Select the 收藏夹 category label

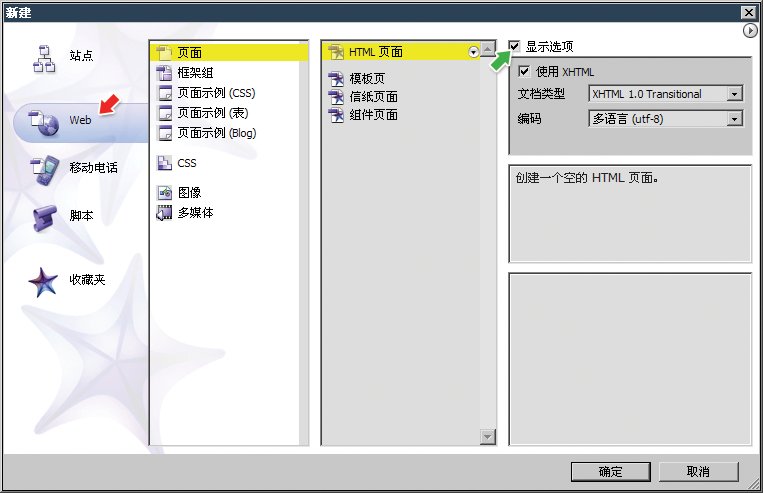point(87,280)
